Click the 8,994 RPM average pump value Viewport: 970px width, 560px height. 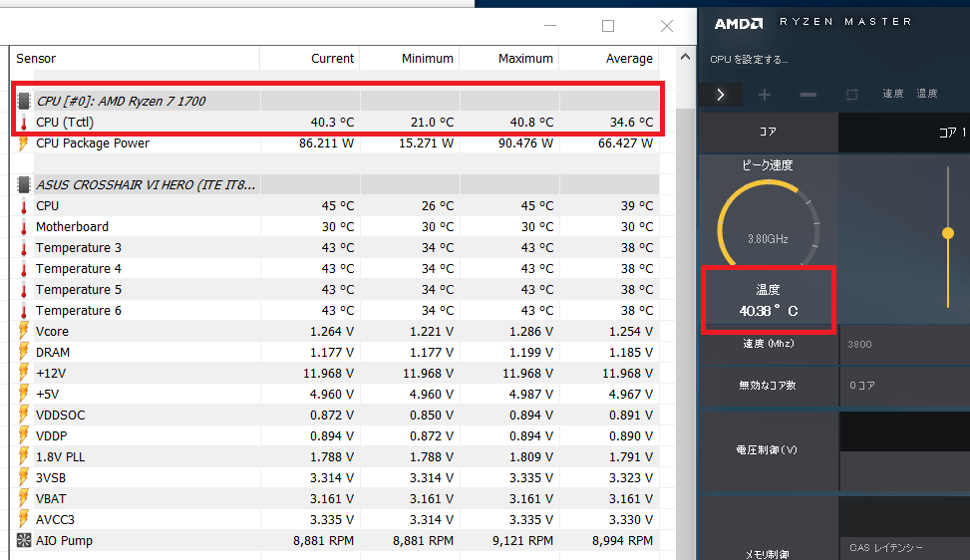coord(622,541)
